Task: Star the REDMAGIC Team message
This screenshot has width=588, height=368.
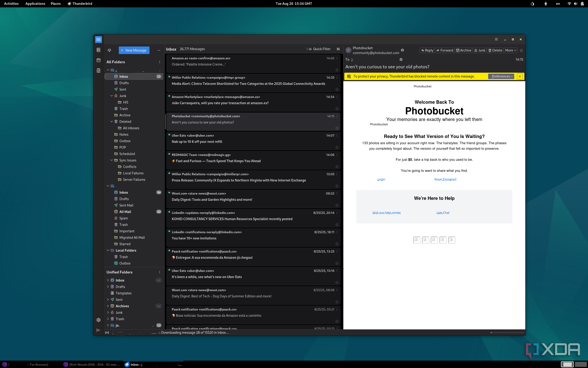Action: point(337,167)
